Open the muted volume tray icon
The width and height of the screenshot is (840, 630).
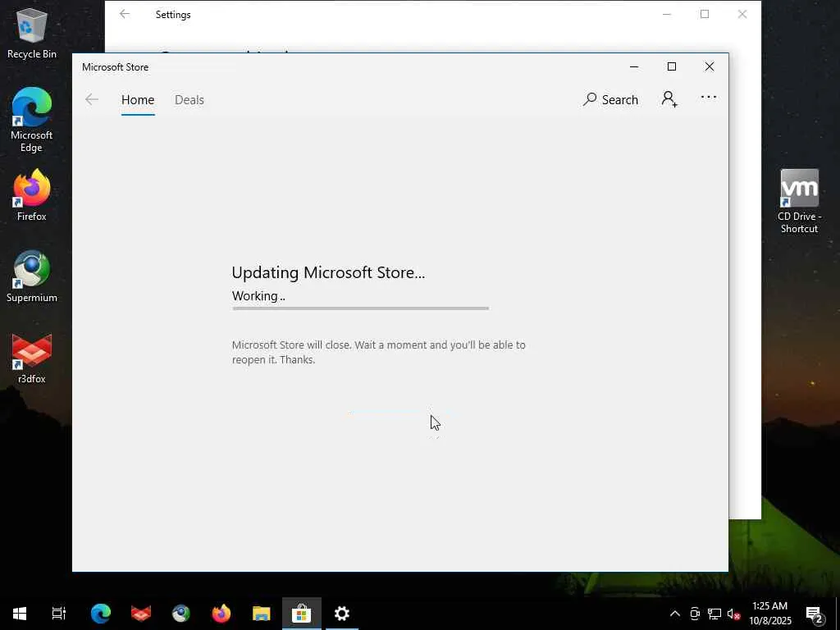pos(733,614)
